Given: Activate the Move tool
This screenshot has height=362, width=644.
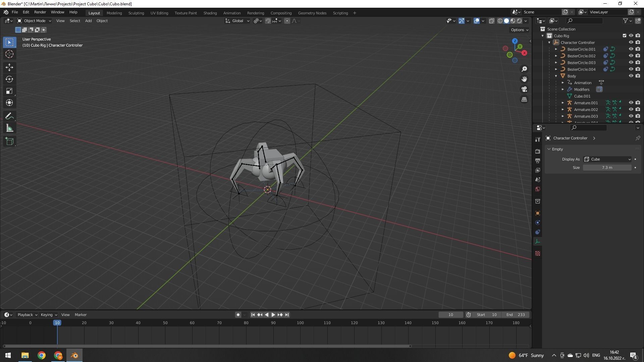Looking at the screenshot, I should [9, 67].
